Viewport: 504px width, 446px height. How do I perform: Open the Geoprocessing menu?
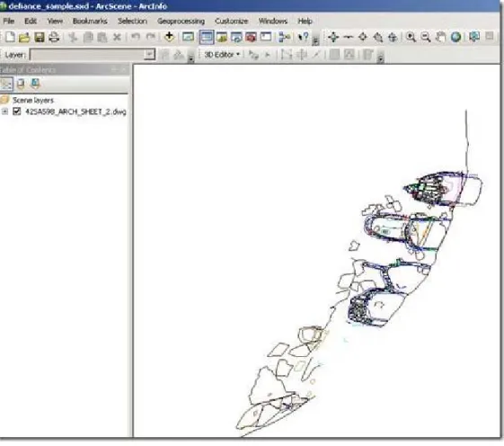click(181, 22)
